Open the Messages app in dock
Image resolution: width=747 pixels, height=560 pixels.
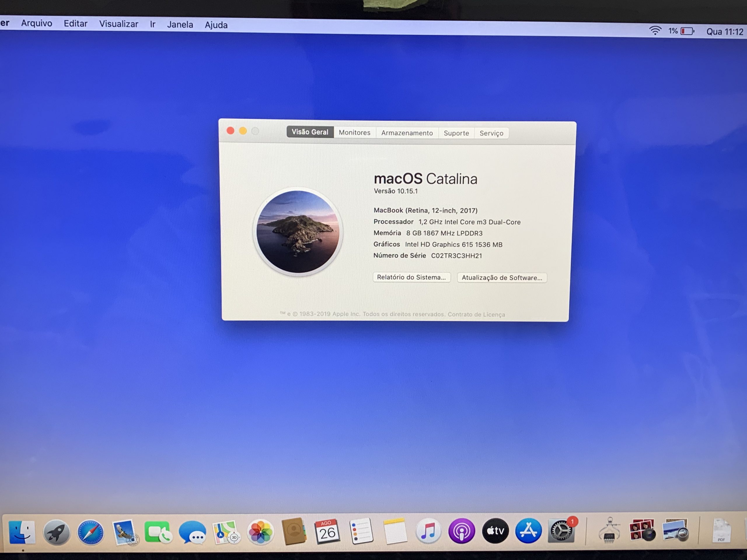tap(192, 532)
